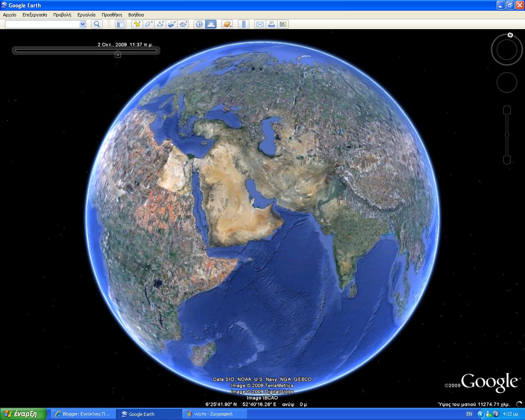Open the Εργαλεία menu
This screenshot has width=525, height=420.
[87, 15]
